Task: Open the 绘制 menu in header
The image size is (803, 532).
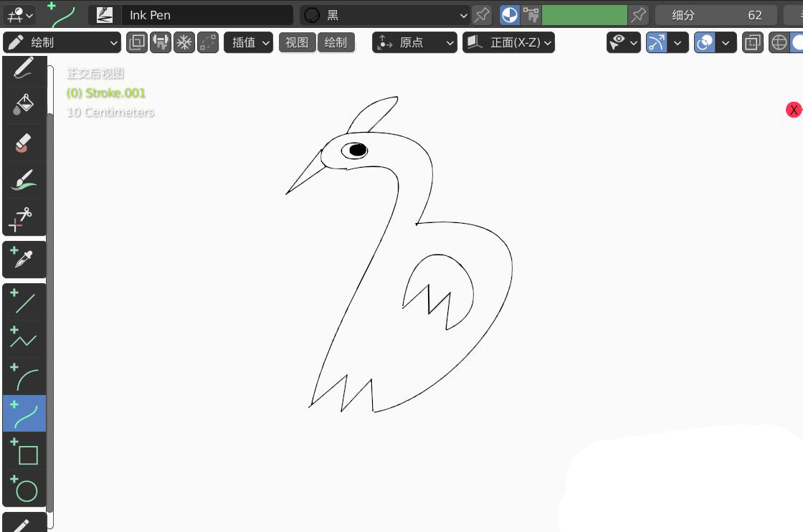Action: point(336,42)
